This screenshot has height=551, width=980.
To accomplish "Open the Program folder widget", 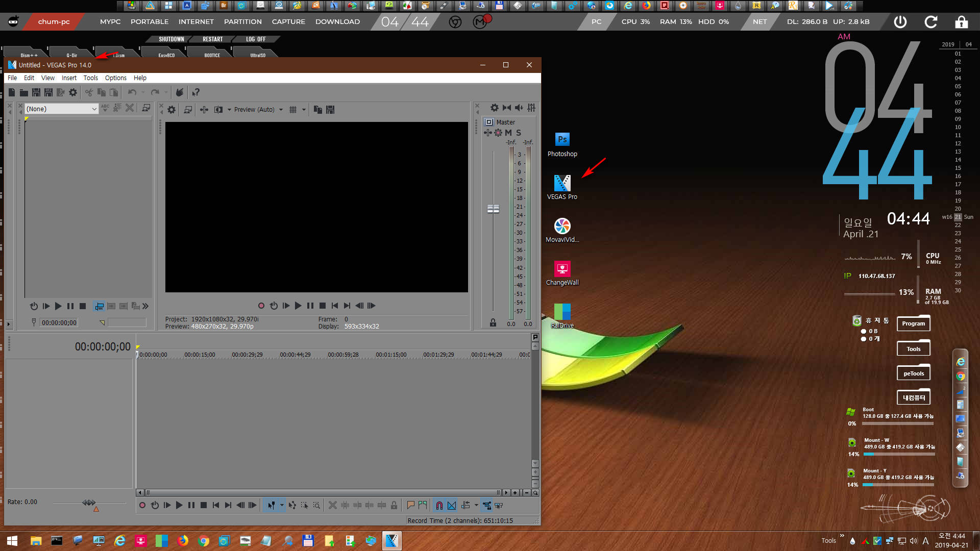I will tap(914, 323).
